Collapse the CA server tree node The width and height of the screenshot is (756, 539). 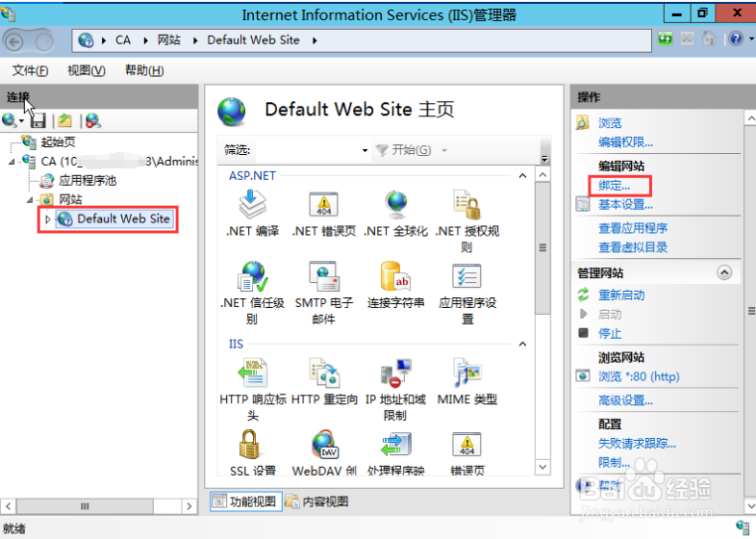pyautogui.click(x=12, y=162)
